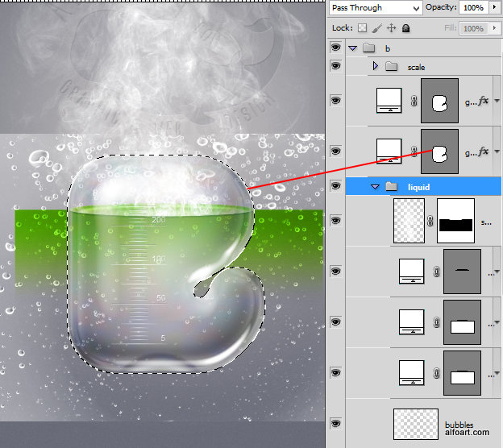
Task: Hide the layer directly below the scale group
Action: click(335, 101)
